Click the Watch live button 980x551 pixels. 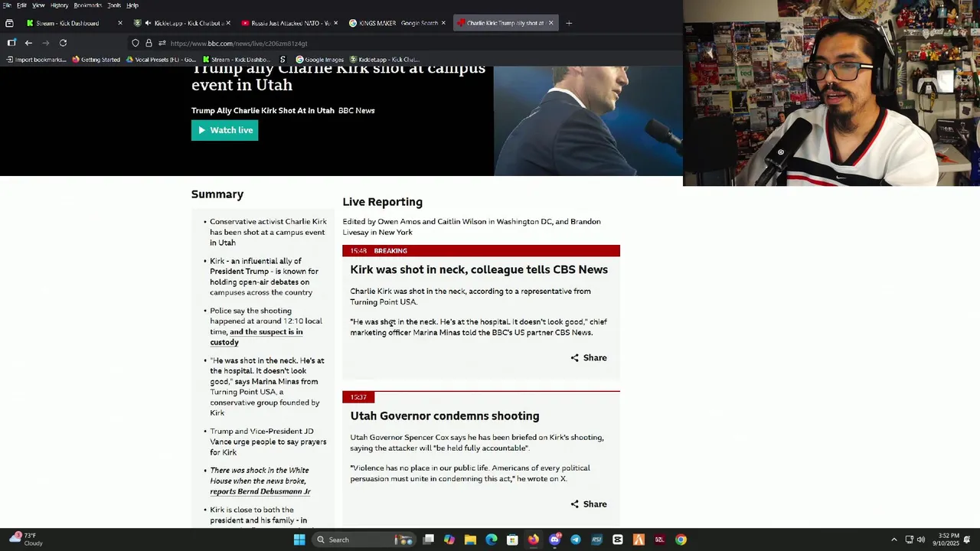pyautogui.click(x=225, y=130)
